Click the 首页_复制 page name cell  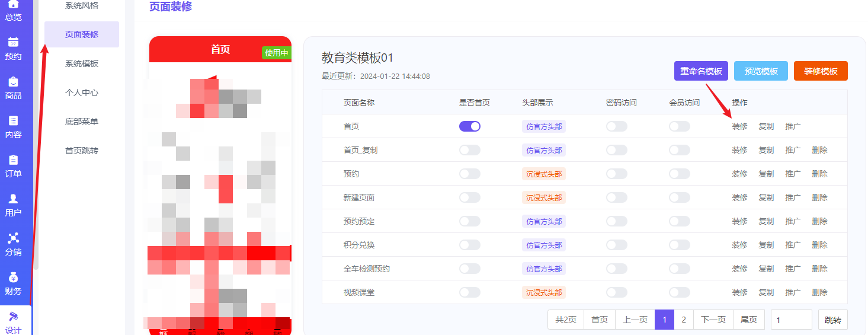point(360,150)
